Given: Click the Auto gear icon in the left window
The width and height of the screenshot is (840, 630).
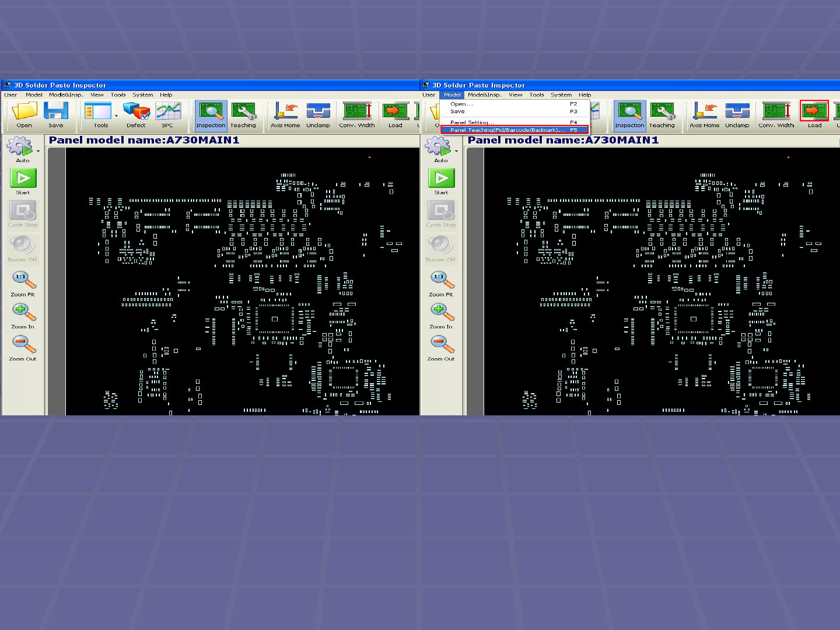Looking at the screenshot, I should (21, 146).
